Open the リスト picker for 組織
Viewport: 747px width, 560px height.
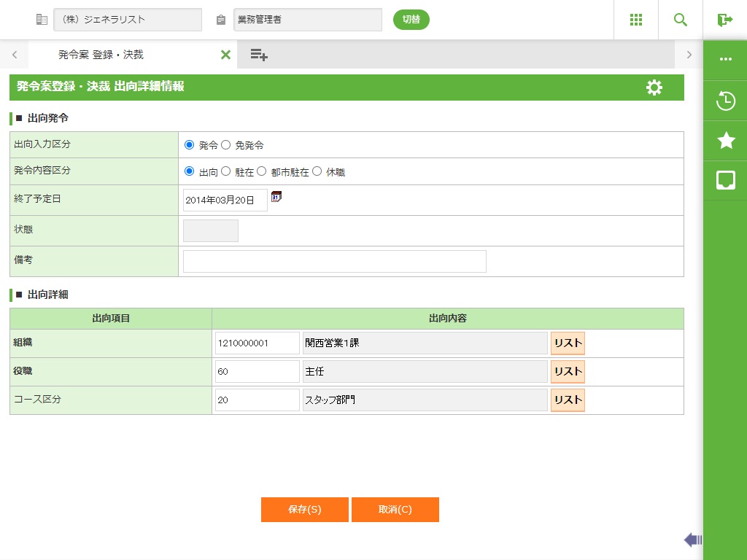click(x=568, y=343)
